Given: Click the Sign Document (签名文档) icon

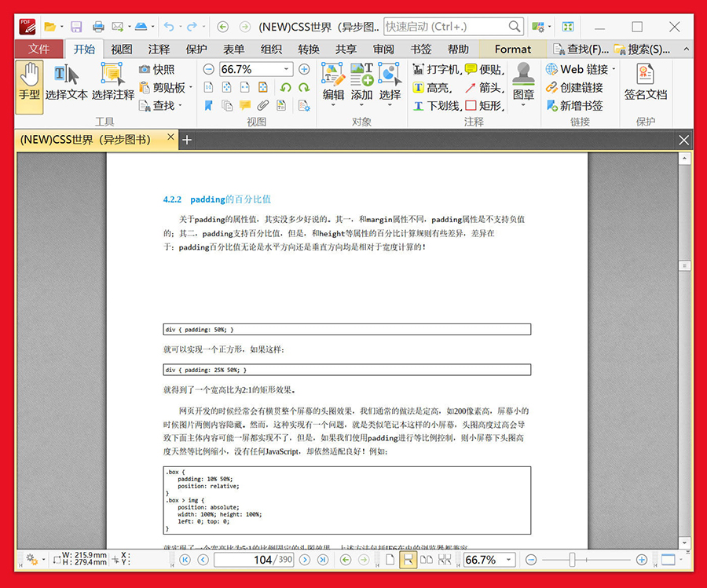Looking at the screenshot, I should (645, 83).
